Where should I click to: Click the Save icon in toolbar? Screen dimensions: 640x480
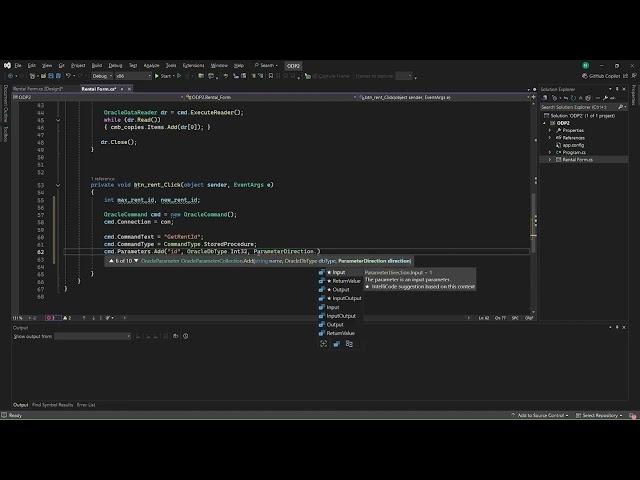[x=51, y=76]
